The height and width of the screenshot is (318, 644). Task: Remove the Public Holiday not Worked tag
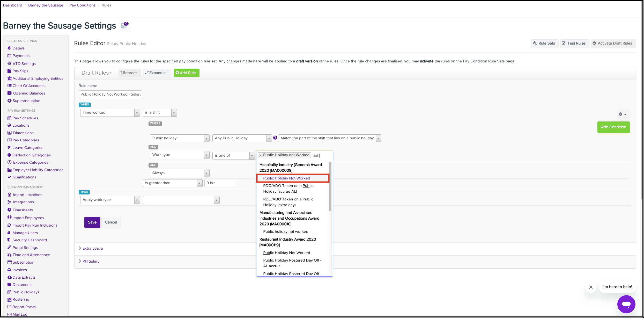tap(261, 155)
